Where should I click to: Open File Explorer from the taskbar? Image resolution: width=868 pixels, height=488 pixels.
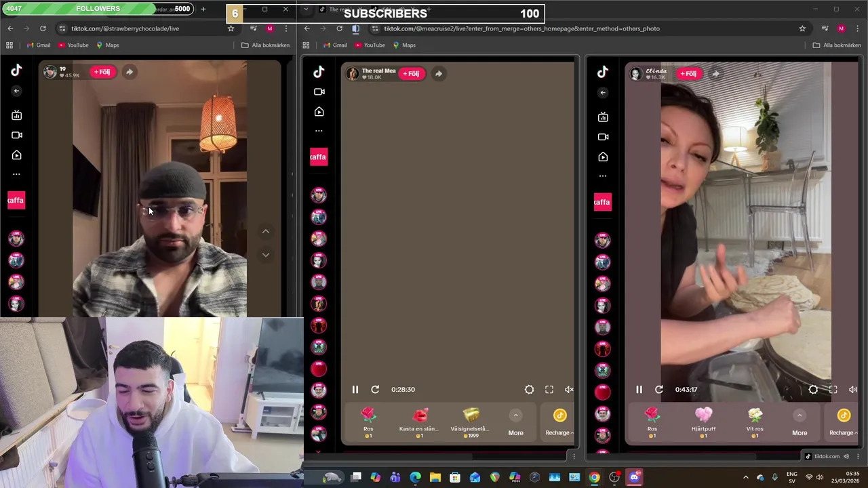tap(435, 477)
